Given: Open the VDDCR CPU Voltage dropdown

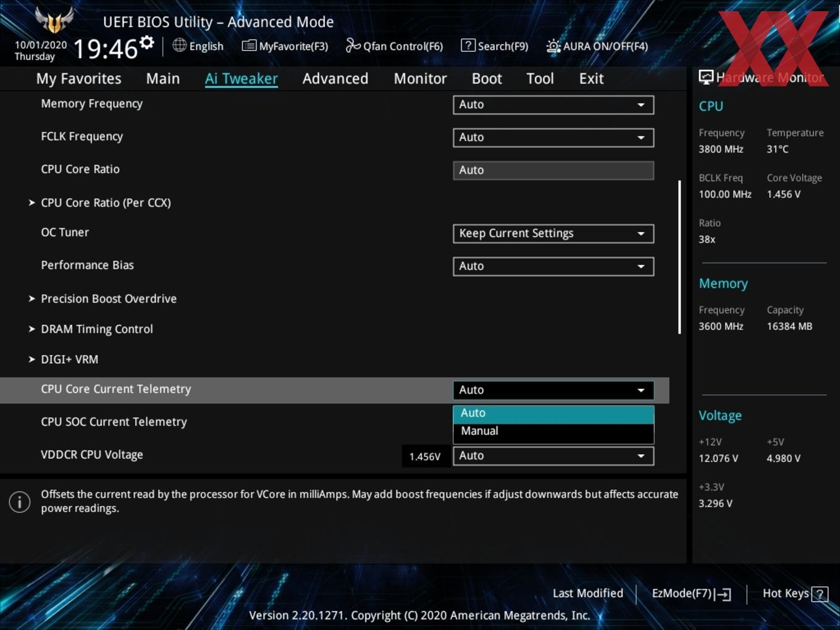Looking at the screenshot, I should 553,456.
